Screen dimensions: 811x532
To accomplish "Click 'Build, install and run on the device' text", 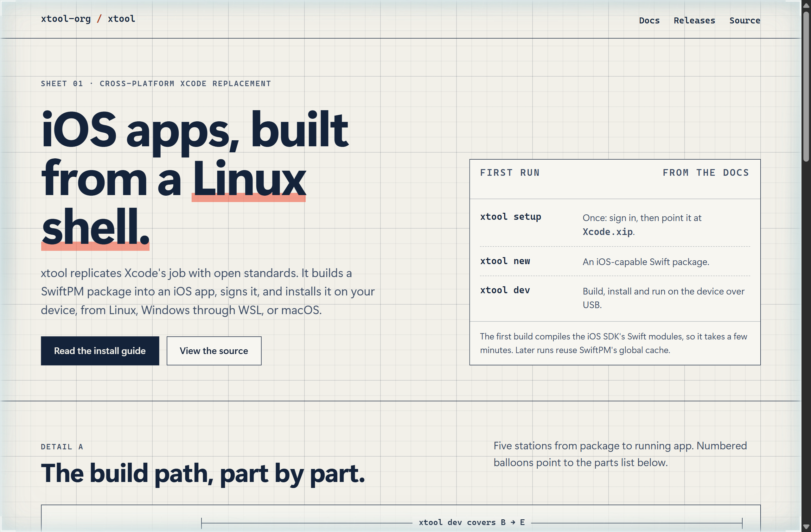I will [663, 298].
